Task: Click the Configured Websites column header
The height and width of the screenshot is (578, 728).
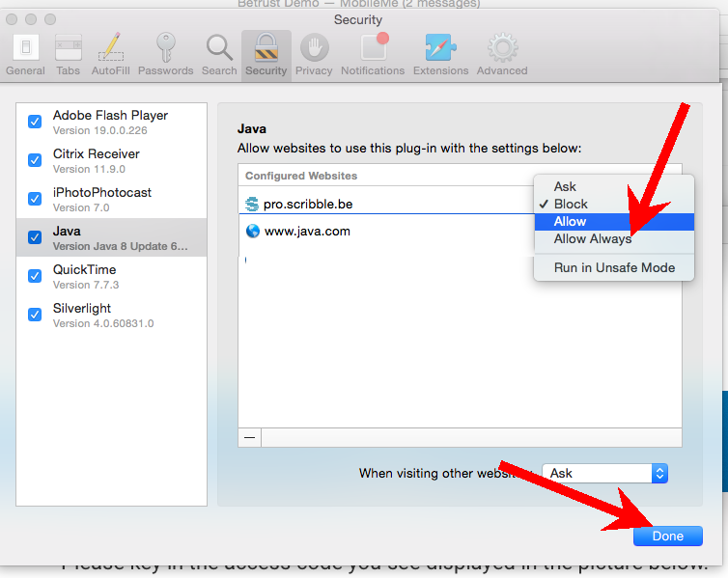Action: (x=301, y=176)
